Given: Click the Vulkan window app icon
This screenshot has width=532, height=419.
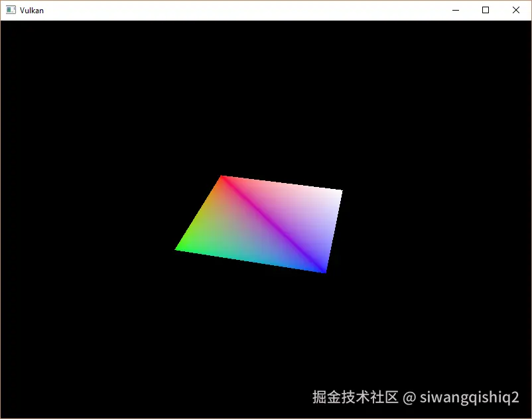Looking at the screenshot, I should [x=11, y=10].
